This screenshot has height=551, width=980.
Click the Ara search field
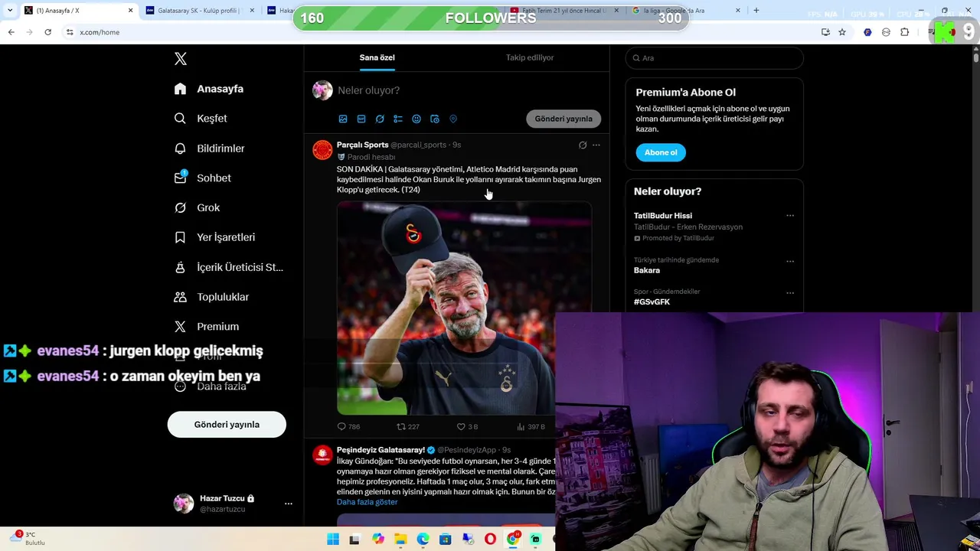(714, 58)
